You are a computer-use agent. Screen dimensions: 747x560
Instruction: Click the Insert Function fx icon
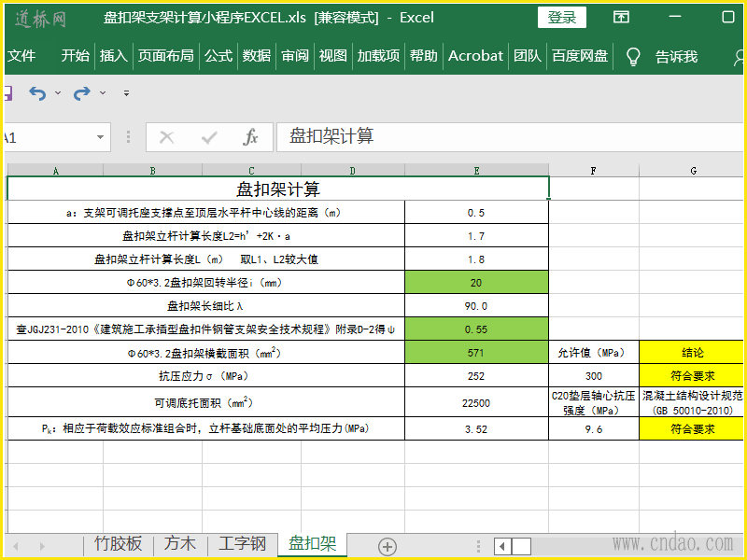point(250,137)
